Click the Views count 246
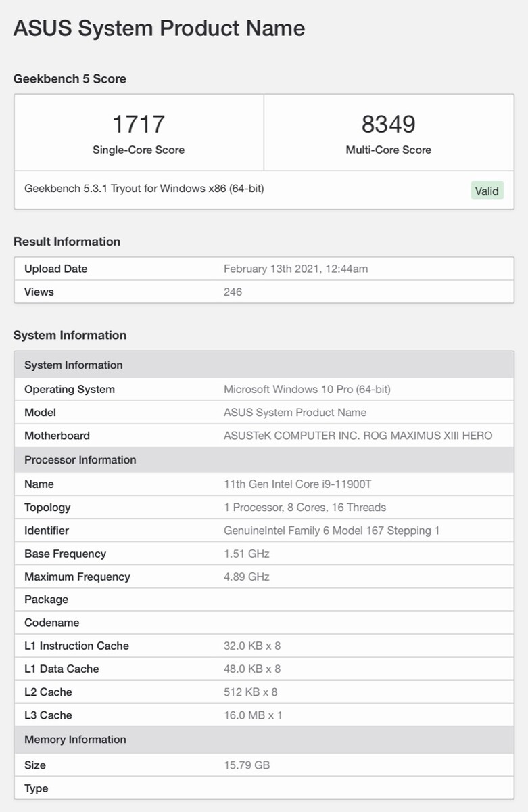Image resolution: width=528 pixels, height=812 pixels. pos(233,292)
